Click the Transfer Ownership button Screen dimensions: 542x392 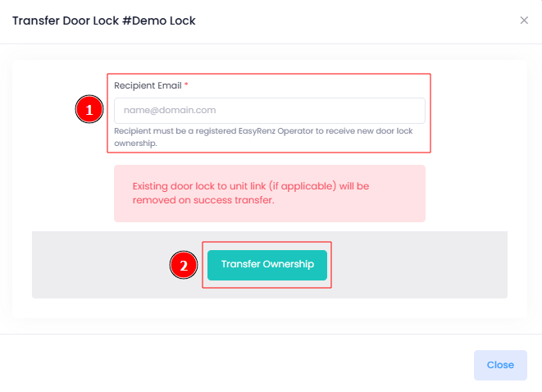pyautogui.click(x=267, y=265)
